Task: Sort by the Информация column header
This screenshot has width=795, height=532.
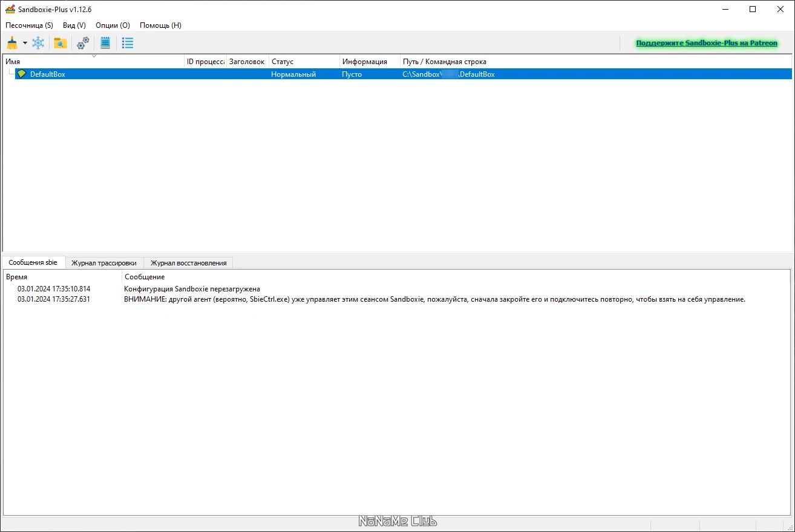Action: coord(370,61)
